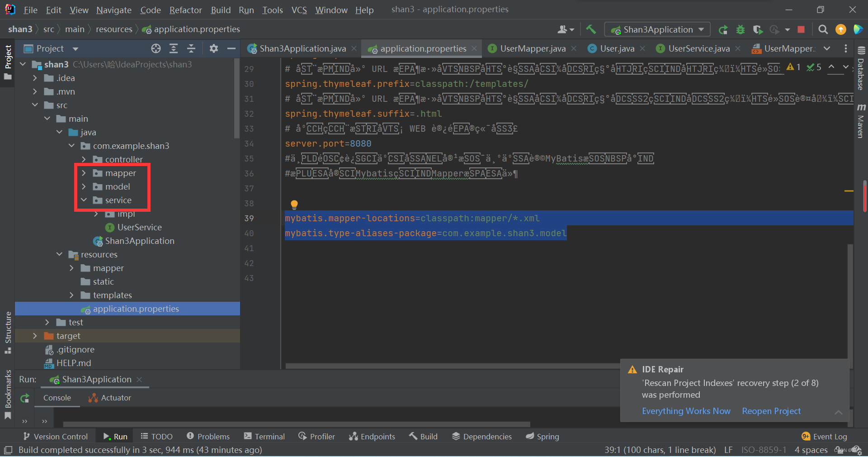
Task: Select HELP.md file in project tree
Action: coord(74,363)
